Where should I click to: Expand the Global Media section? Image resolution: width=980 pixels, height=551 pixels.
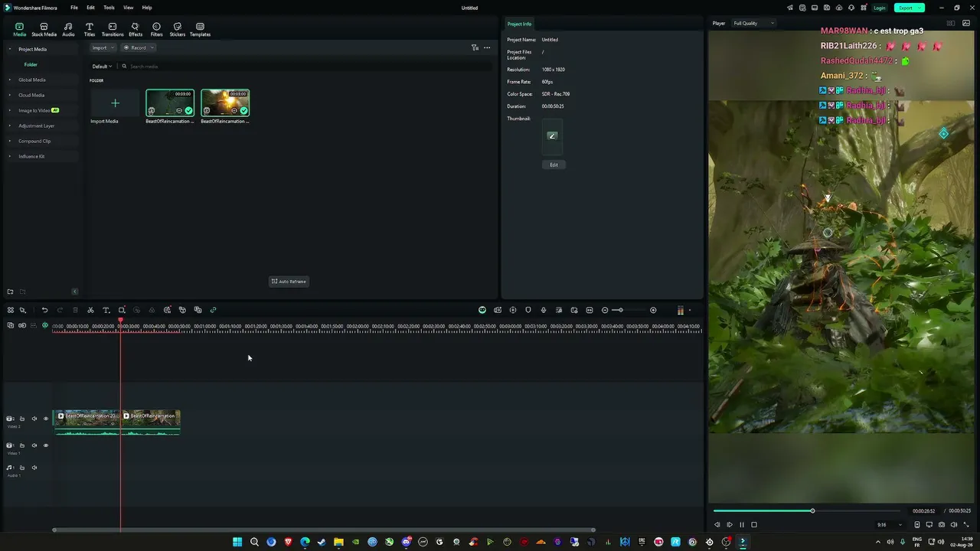[10, 80]
